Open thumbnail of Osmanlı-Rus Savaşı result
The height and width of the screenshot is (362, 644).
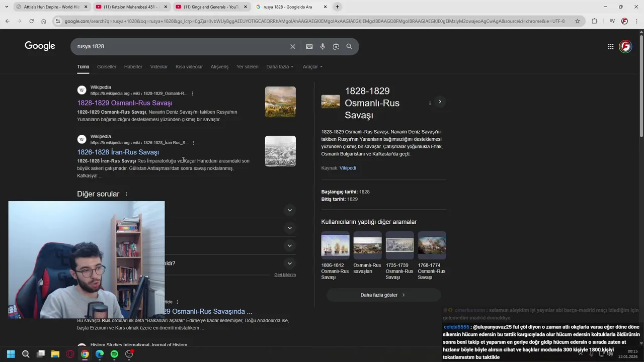tap(280, 102)
